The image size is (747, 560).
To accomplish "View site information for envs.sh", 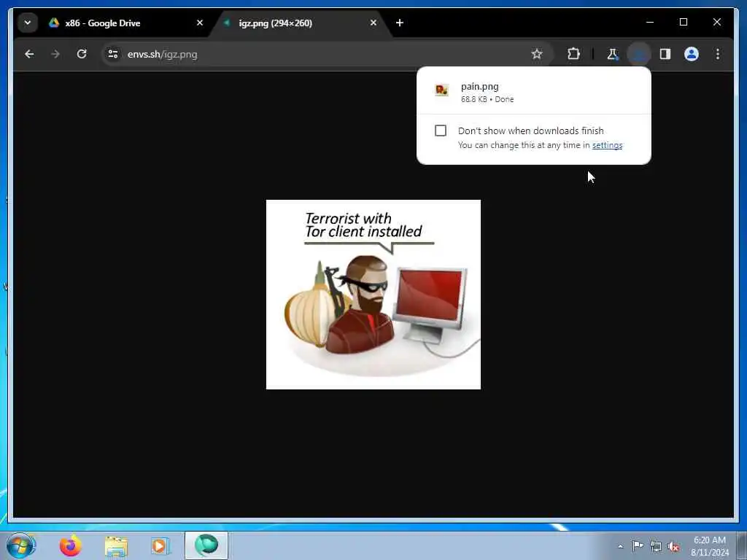I will point(113,54).
